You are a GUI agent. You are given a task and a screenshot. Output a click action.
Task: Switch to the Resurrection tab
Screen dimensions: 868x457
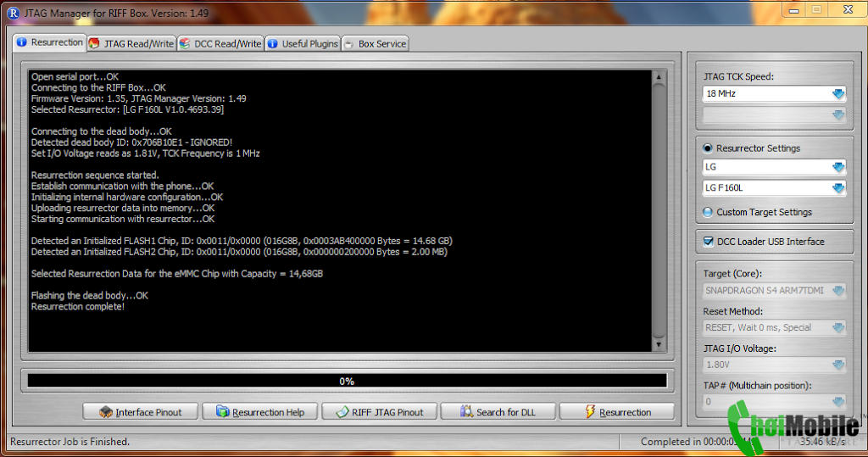tap(49, 42)
